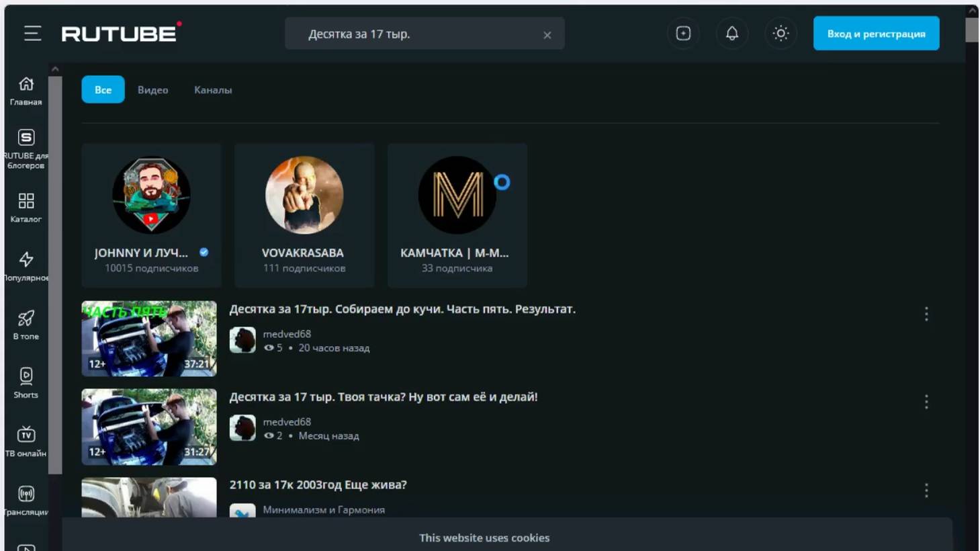Select the Все filter tab
Viewport: 980px width, 551px height.
pyautogui.click(x=103, y=89)
